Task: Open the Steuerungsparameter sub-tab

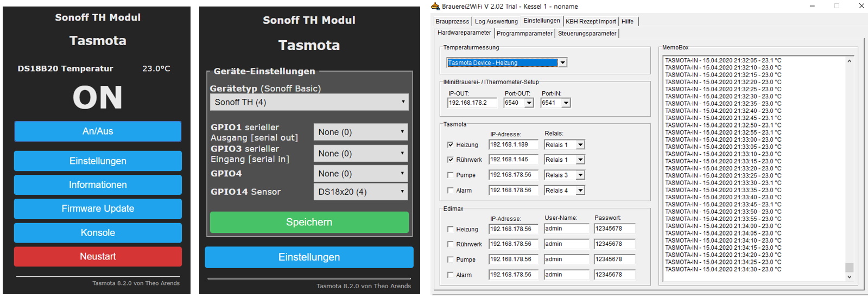Action: tap(587, 34)
